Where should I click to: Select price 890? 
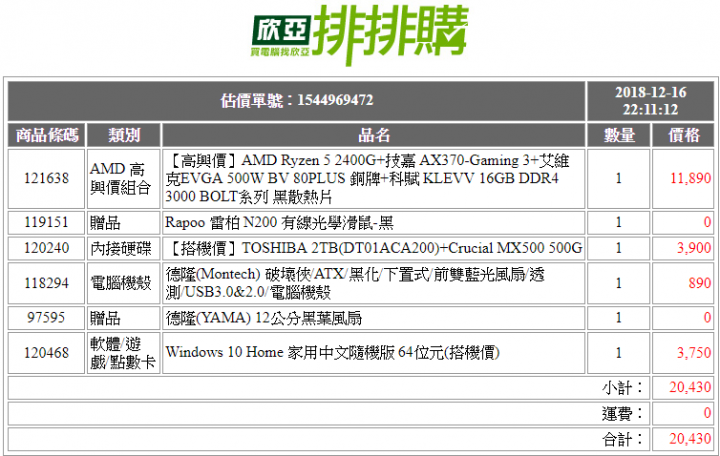pos(700,283)
